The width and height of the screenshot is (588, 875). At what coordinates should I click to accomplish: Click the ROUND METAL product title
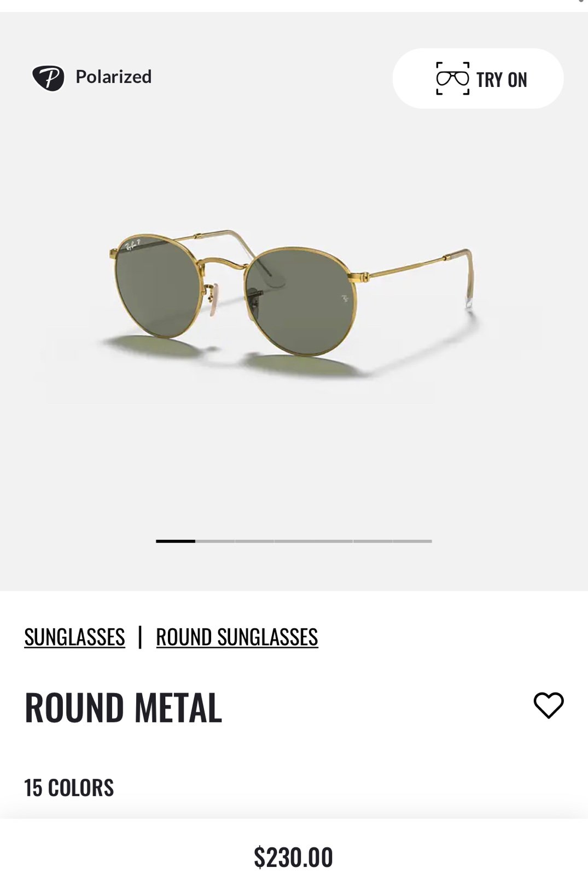124,708
